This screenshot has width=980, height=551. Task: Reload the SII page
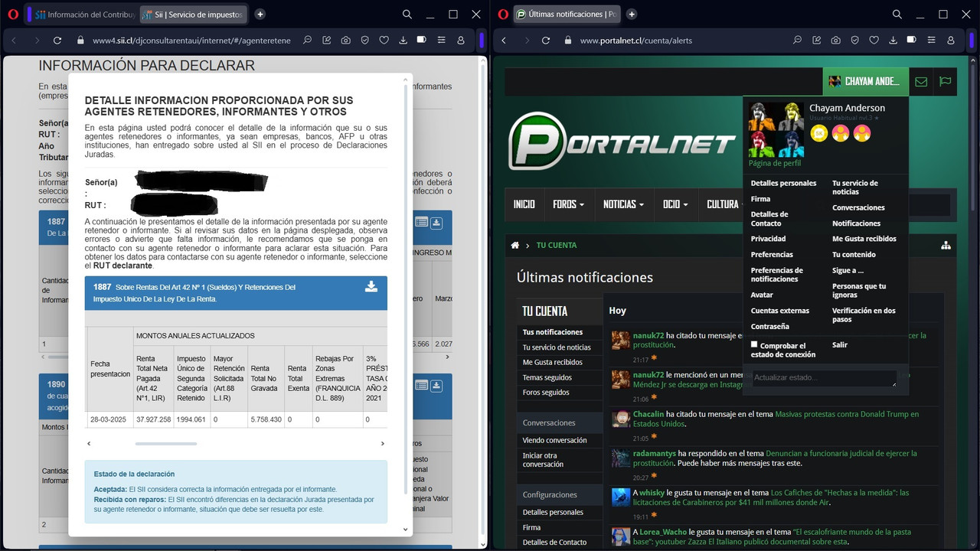56,41
